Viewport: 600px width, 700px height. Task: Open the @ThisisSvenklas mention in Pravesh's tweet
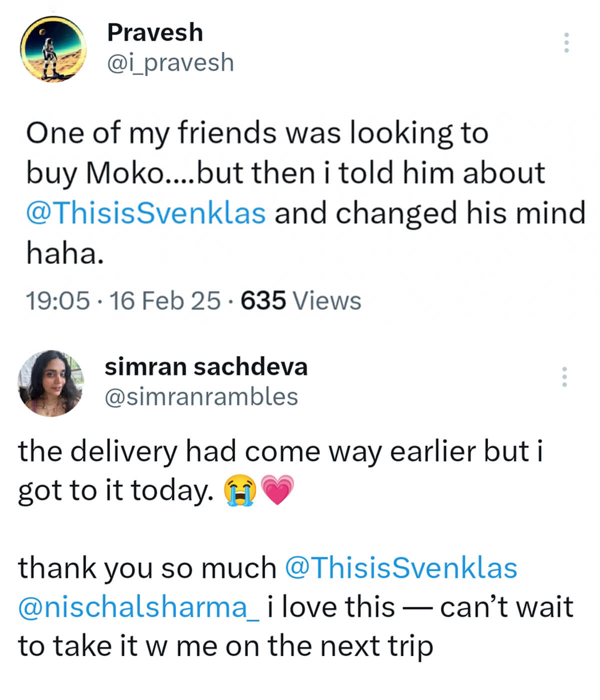click(145, 212)
